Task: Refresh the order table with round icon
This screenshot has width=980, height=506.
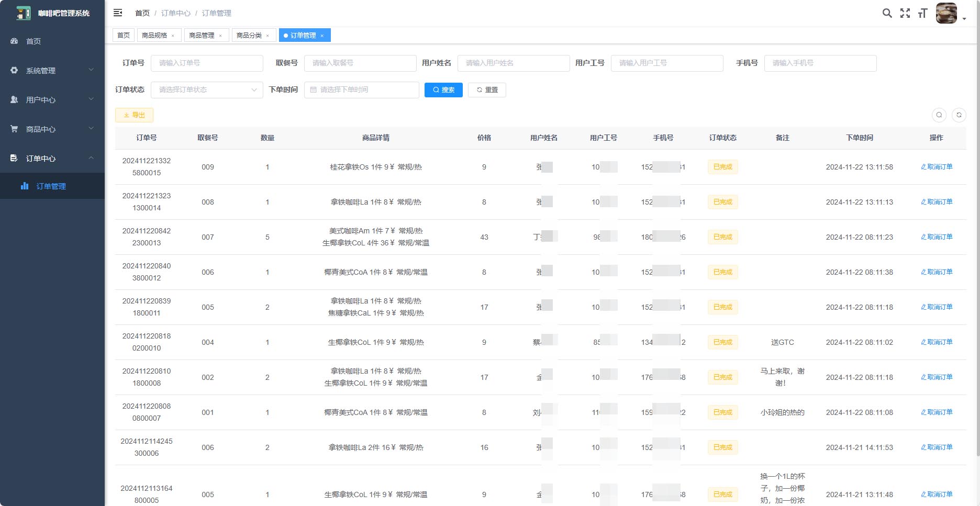Action: click(959, 115)
